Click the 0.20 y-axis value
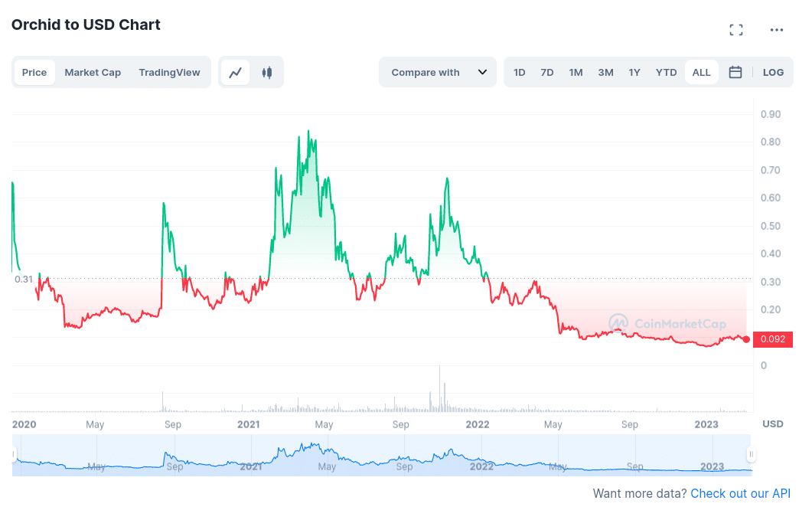The width and height of the screenshot is (812, 520). pos(771,310)
